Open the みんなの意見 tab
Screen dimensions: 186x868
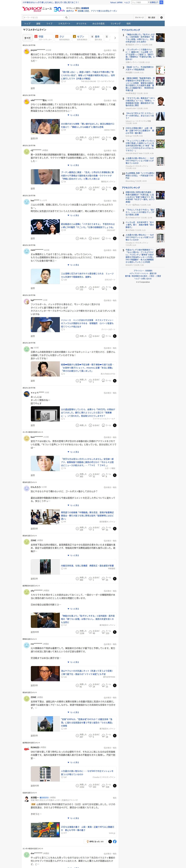pyautogui.click(x=98, y=24)
